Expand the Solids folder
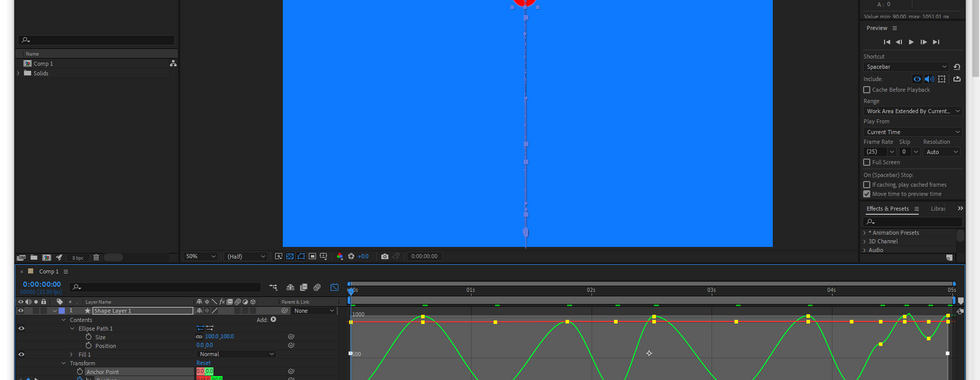980x380 pixels. [x=18, y=73]
